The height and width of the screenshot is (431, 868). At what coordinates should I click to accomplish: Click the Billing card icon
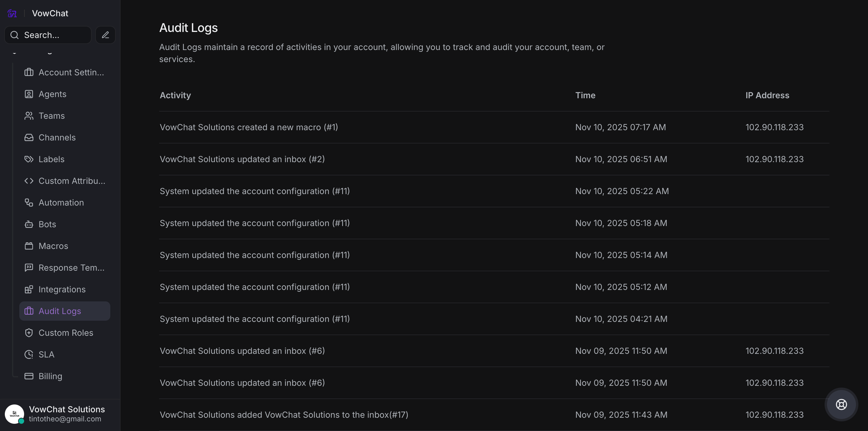29,376
